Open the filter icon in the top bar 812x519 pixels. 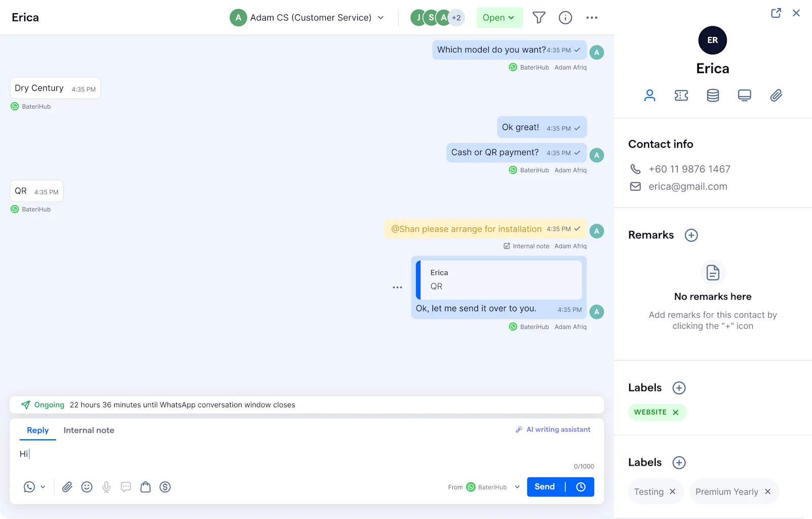point(538,17)
